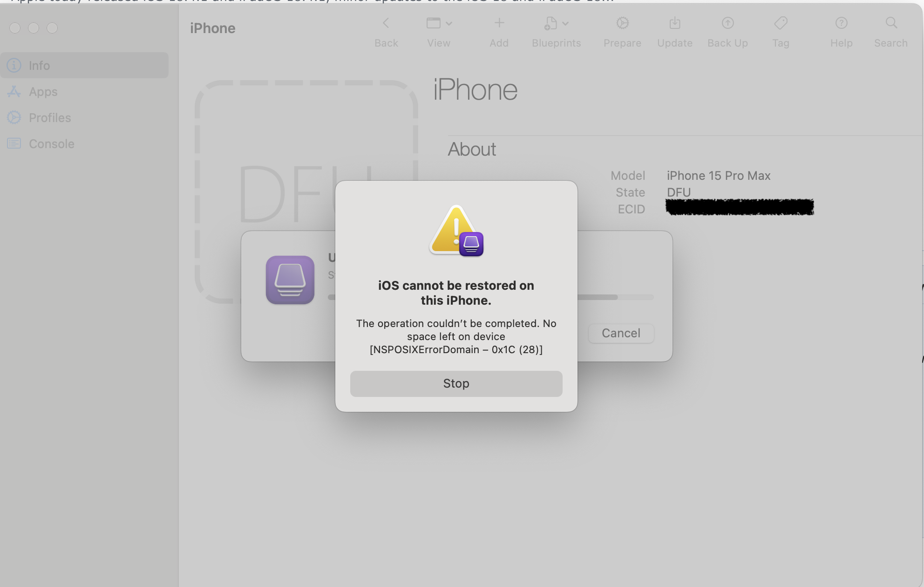Click the iPhone 15 Pro Max model value
This screenshot has height=587, width=924.
tap(718, 176)
